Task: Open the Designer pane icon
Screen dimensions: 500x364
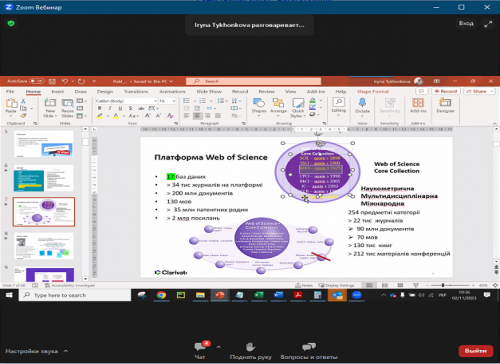Action: point(445,102)
